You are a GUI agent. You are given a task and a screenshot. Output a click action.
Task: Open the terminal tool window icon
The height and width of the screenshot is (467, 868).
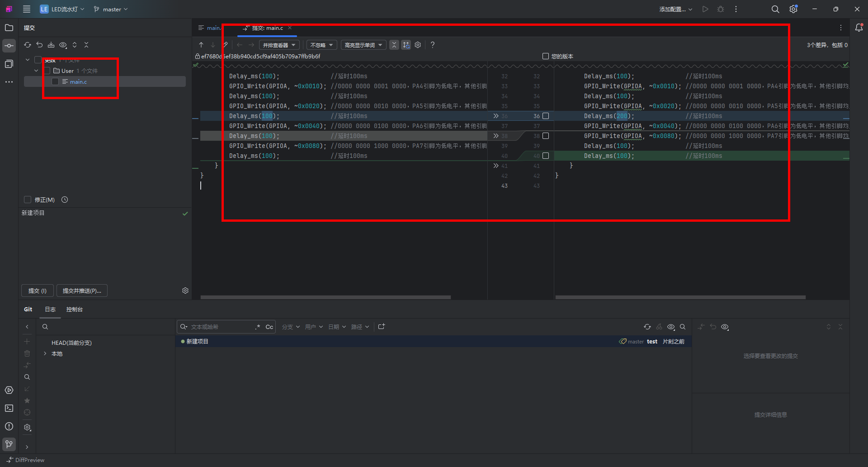pyautogui.click(x=9, y=408)
